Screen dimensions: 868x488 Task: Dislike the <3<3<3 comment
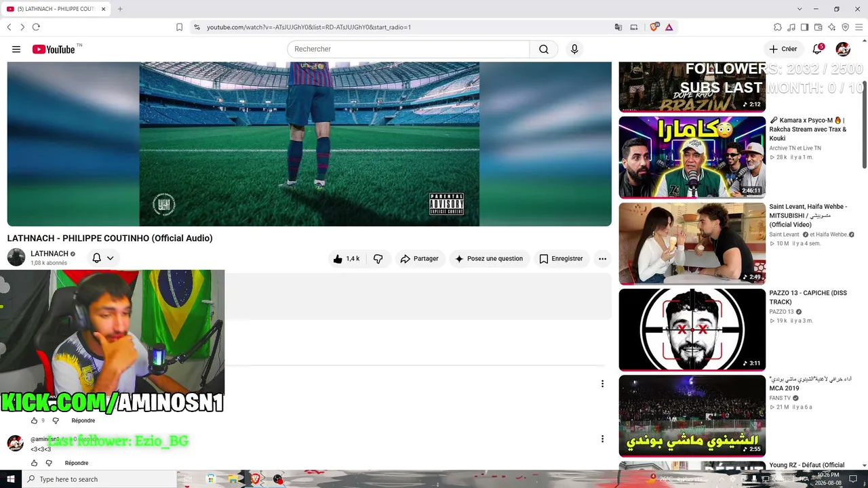pyautogui.click(x=49, y=463)
